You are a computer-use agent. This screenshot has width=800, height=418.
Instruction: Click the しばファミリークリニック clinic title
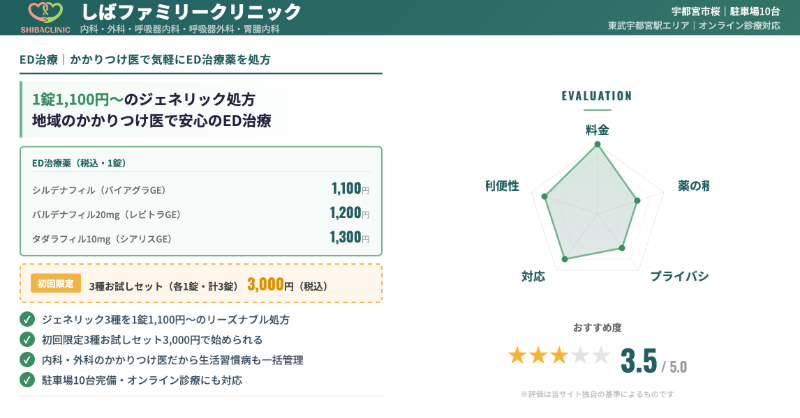(191, 12)
